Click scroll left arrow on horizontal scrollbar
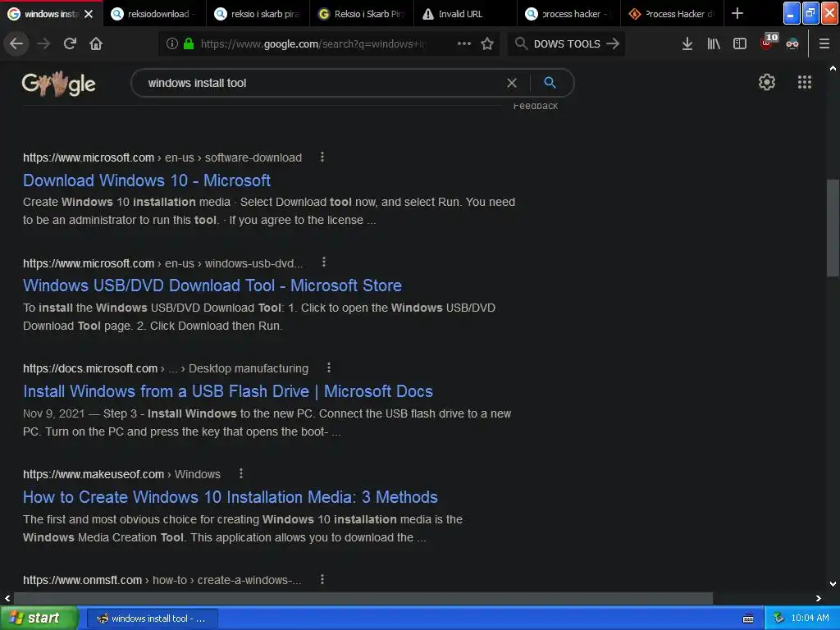This screenshot has width=840, height=630. click(x=7, y=598)
